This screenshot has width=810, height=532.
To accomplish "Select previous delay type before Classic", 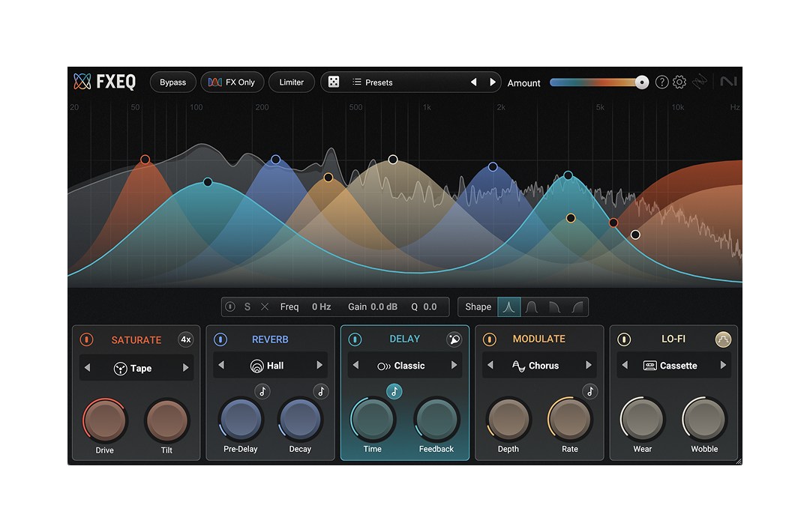I will click(356, 365).
